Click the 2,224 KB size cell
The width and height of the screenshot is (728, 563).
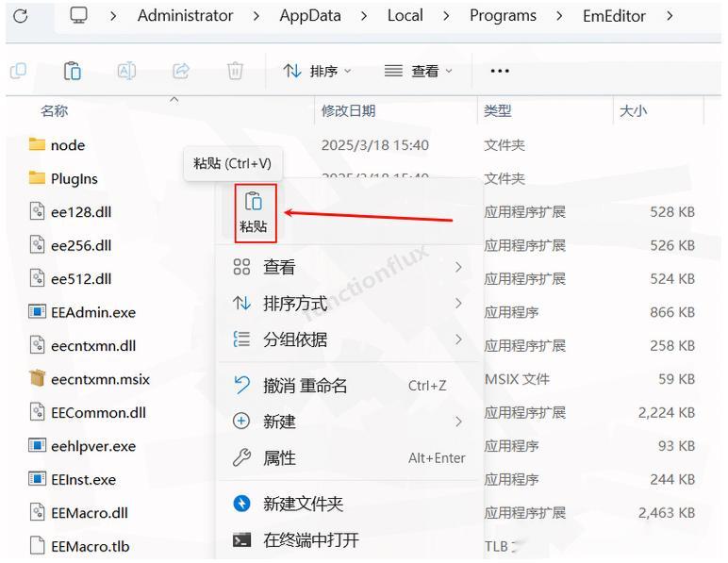click(x=667, y=413)
